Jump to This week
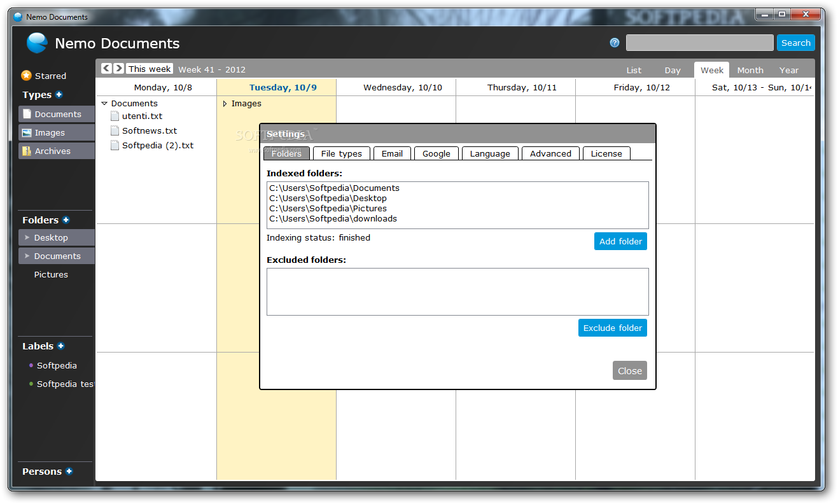Image resolution: width=838 pixels, height=504 pixels. click(x=150, y=69)
